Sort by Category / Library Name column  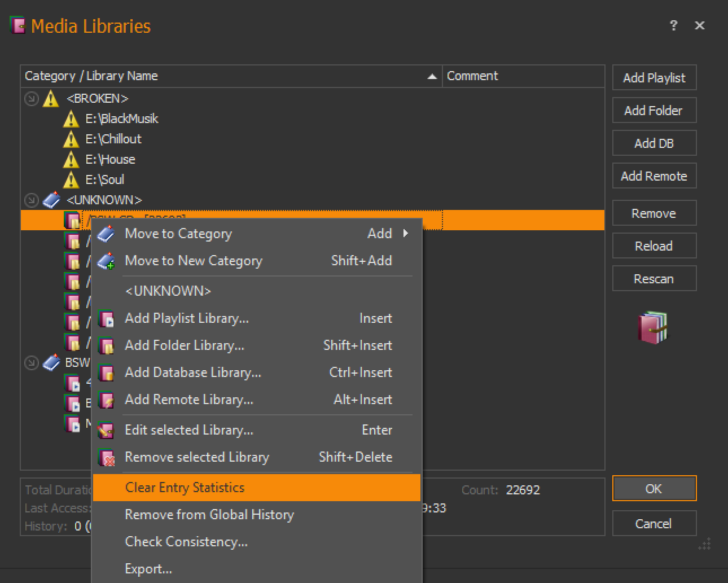226,76
